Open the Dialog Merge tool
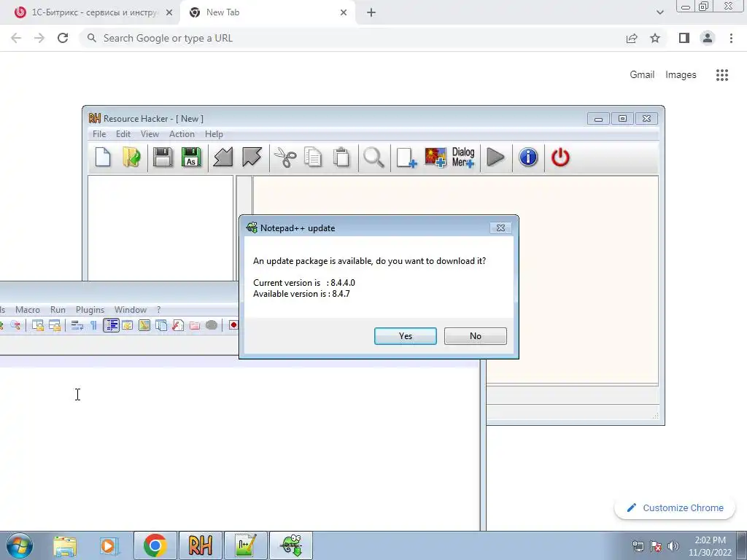Viewport: 747px width, 560px height. [x=463, y=157]
